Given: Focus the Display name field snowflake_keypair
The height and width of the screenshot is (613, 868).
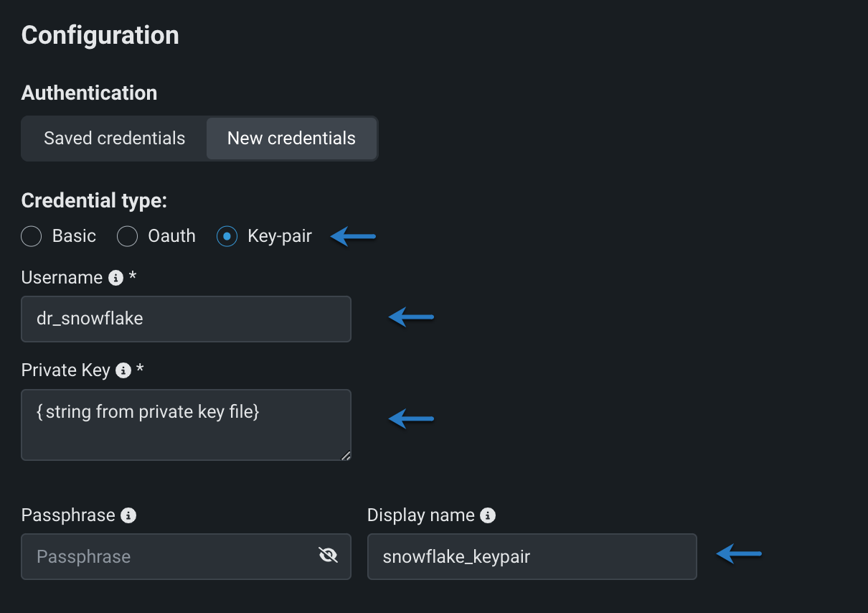Looking at the screenshot, I should [x=532, y=556].
